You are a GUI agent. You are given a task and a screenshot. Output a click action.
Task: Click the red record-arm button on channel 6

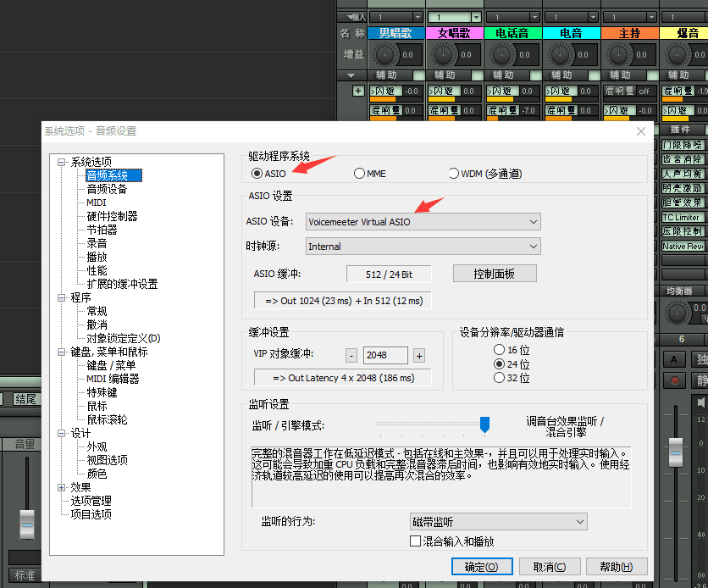tap(674, 380)
